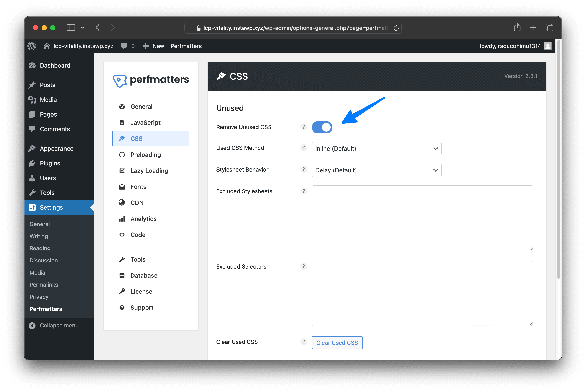
Task: Click the Safari share icon
Action: [517, 28]
